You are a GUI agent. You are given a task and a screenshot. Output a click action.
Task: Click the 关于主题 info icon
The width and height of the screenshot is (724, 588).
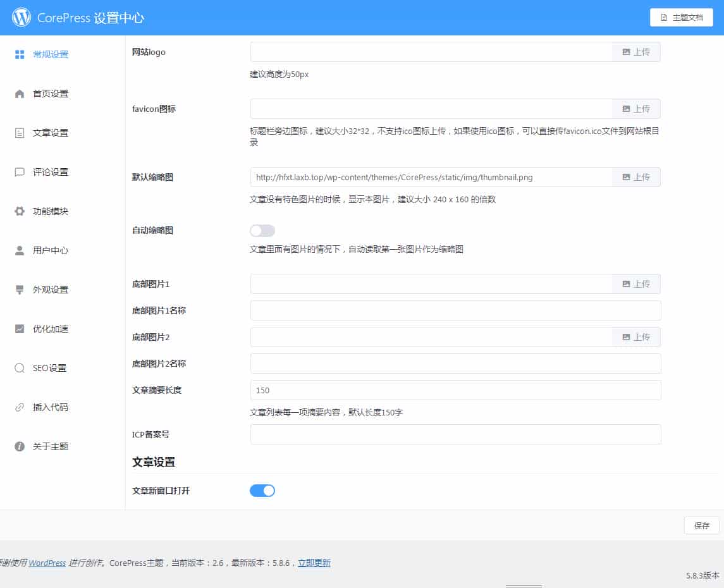pyautogui.click(x=20, y=447)
